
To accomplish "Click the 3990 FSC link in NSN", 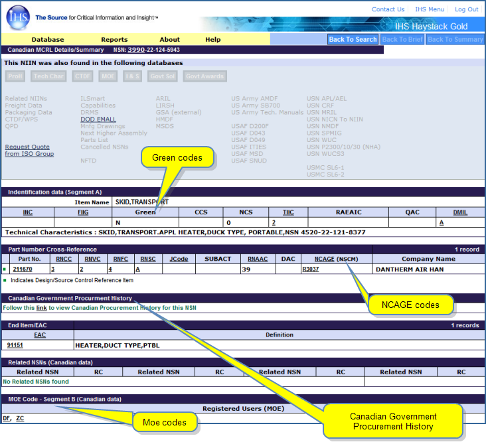I will (x=136, y=50).
